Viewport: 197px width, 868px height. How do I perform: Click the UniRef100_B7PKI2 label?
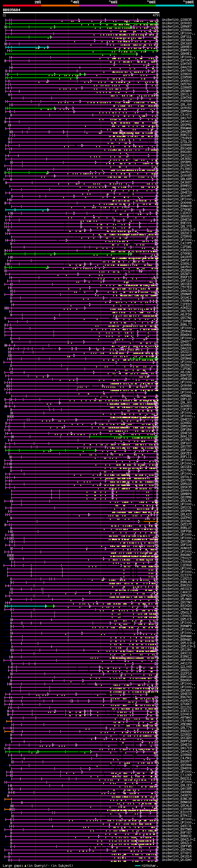(x=177, y=815)
